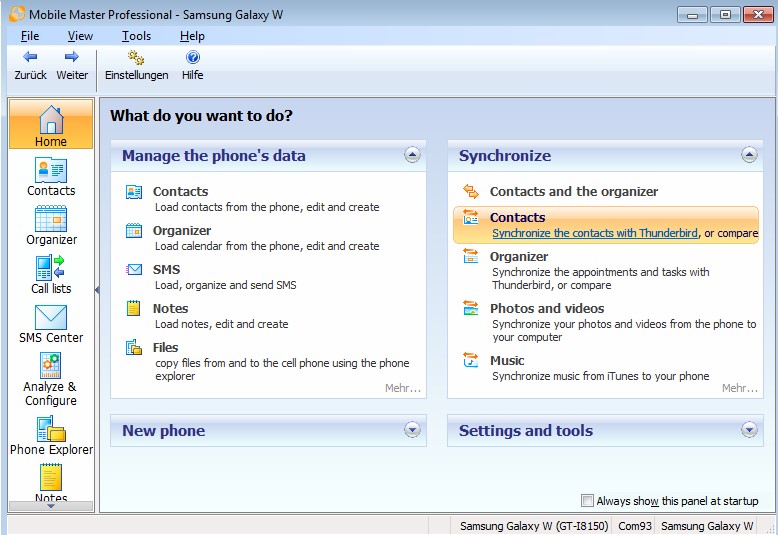Click 'Synchronize music from iTunes' text
The width and height of the screenshot is (778, 535).
tap(600, 376)
